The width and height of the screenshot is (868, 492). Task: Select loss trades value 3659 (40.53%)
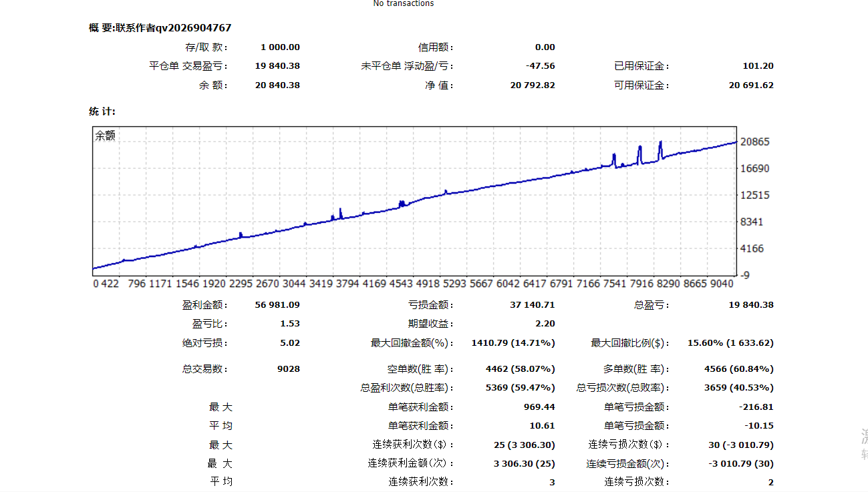(739, 387)
